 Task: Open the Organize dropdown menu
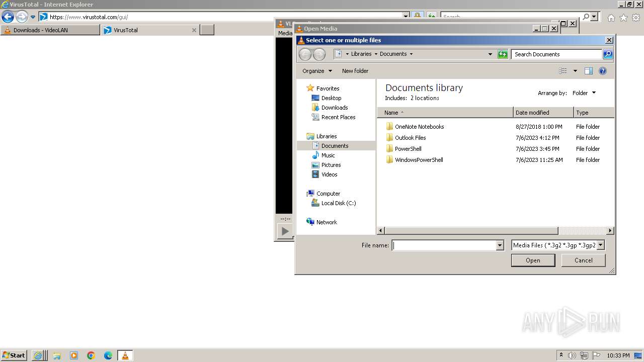pos(317,71)
